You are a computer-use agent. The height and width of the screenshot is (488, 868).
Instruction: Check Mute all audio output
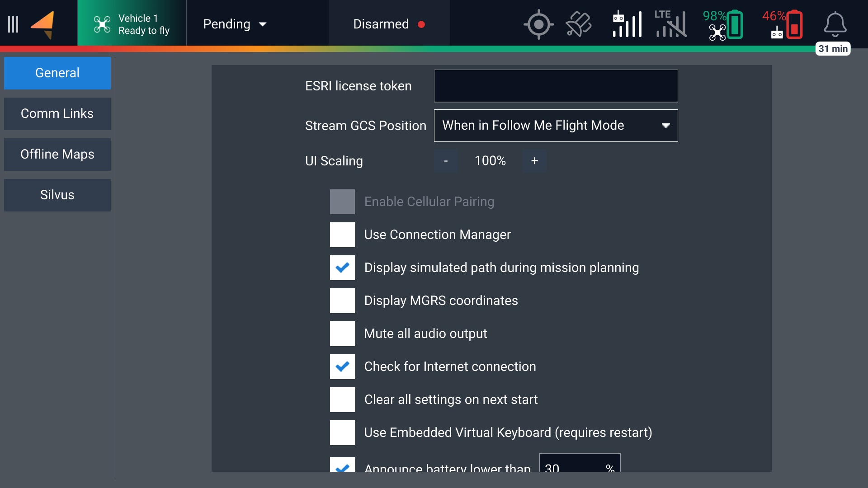pos(342,333)
